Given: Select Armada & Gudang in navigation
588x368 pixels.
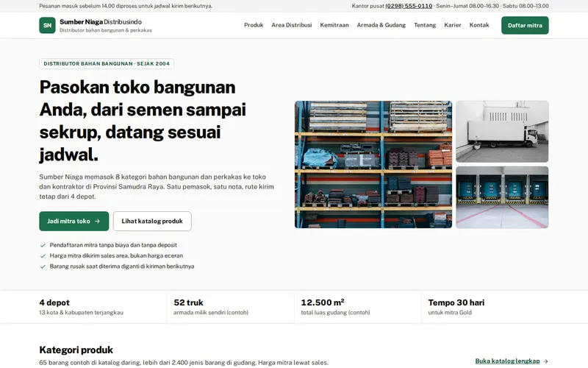Looking at the screenshot, I should click(x=381, y=25).
